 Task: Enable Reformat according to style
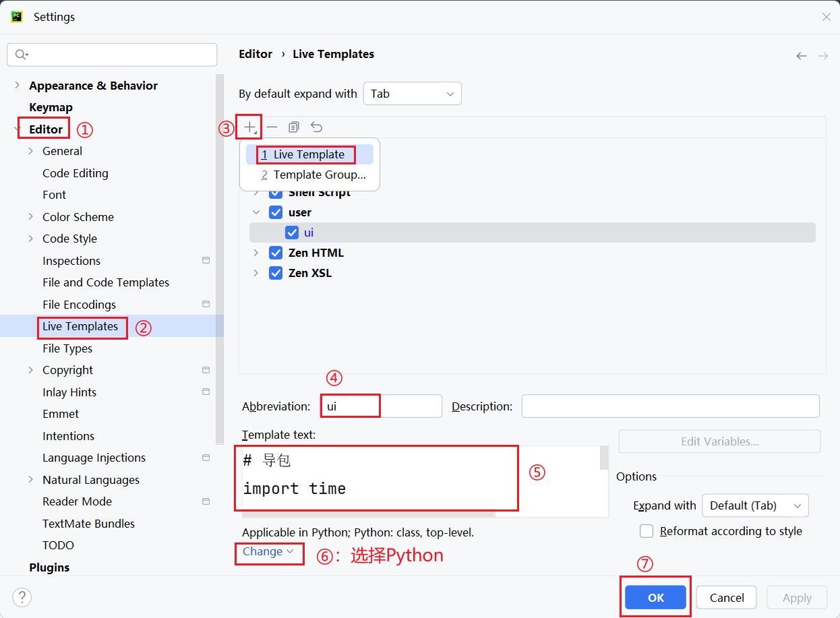point(647,531)
